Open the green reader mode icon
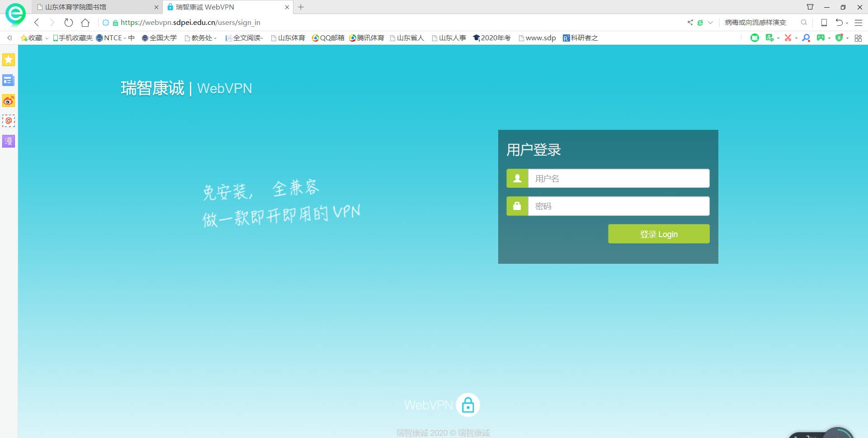Screen dimensions: 868x438 tap(755, 38)
